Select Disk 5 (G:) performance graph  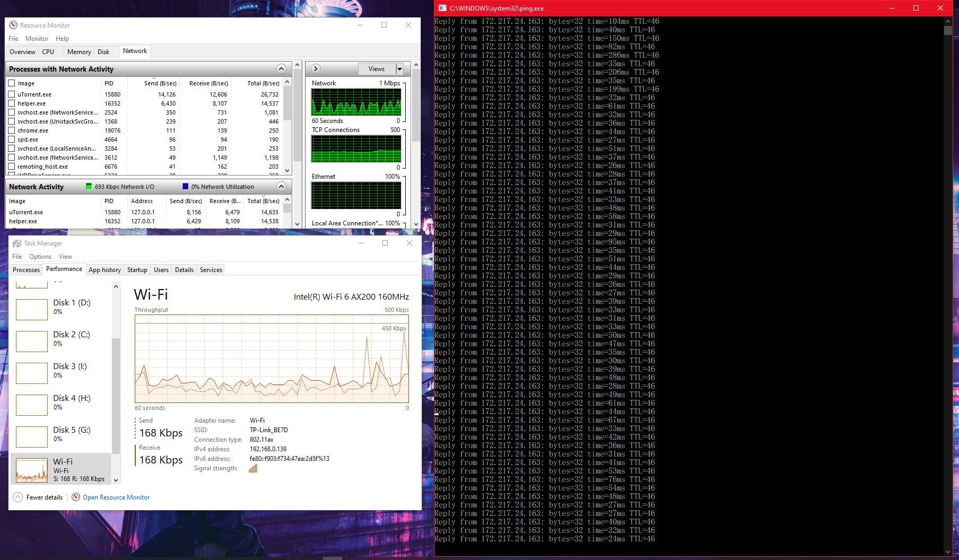32,436
